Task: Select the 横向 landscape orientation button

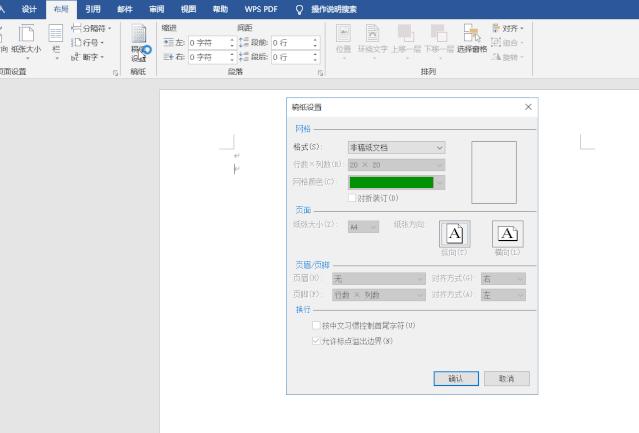Action: pos(508,234)
